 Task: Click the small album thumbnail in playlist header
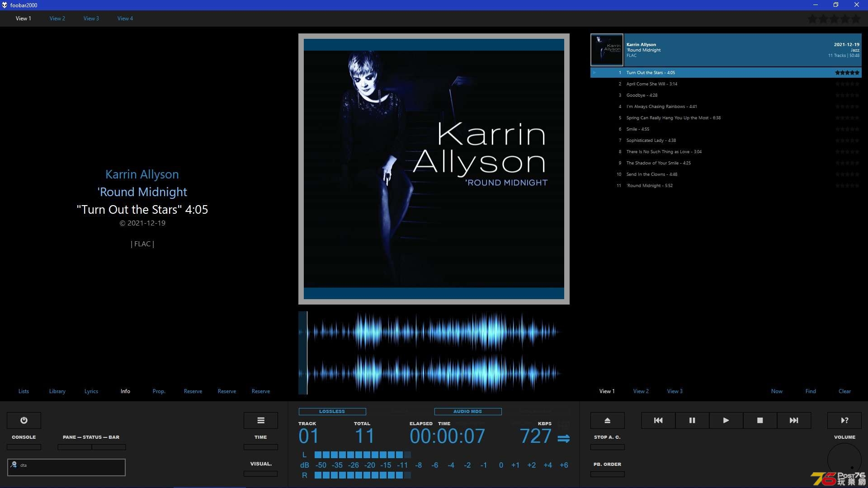point(607,50)
